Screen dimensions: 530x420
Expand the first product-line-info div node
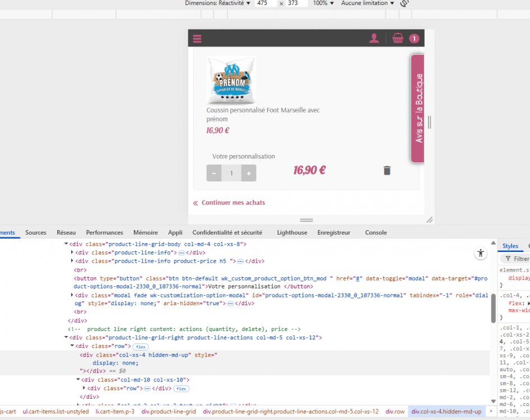[x=72, y=252]
